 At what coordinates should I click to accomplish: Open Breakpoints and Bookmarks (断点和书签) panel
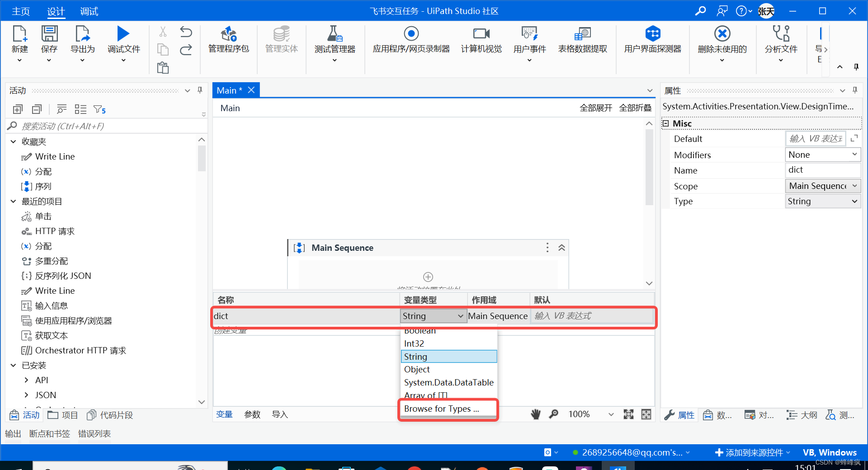click(50, 433)
